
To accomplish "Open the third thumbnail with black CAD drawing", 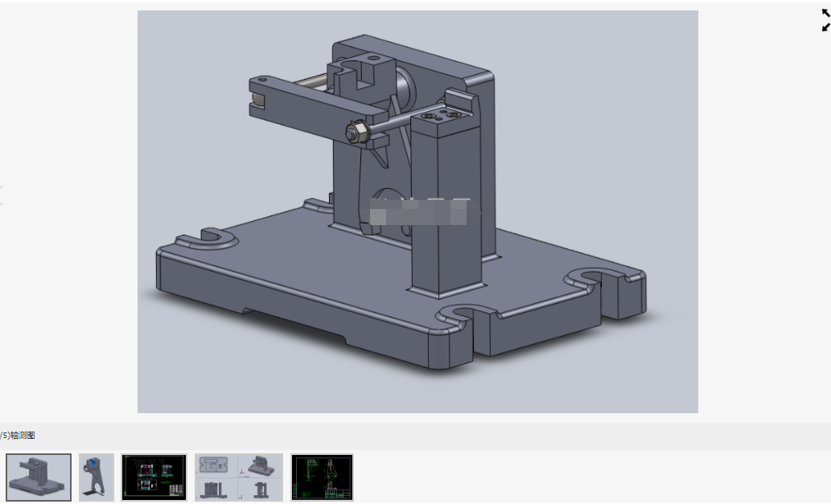I will point(154,477).
